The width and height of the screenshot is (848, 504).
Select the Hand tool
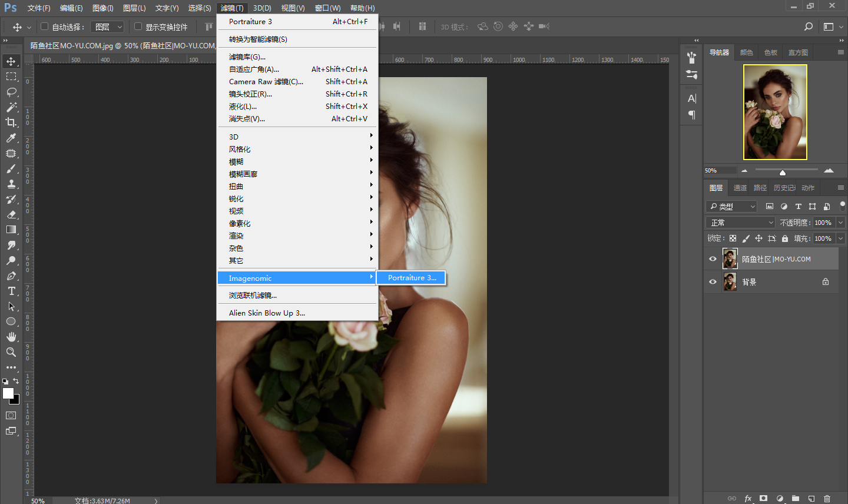[11, 337]
